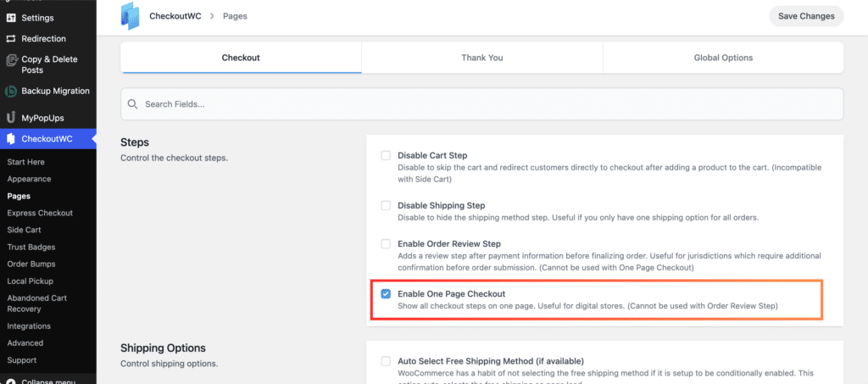The width and height of the screenshot is (868, 384).
Task: Uncheck Enable One Page Checkout
Action: click(x=386, y=294)
